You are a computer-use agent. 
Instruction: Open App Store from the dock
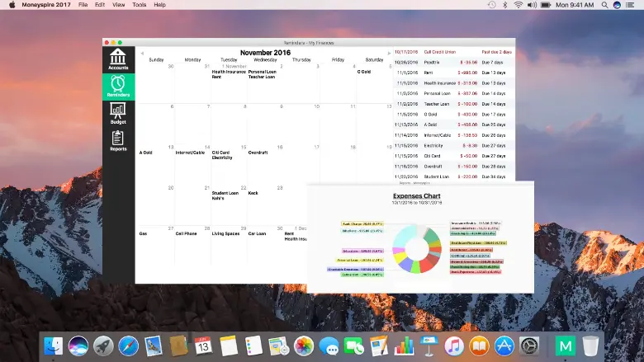click(504, 346)
